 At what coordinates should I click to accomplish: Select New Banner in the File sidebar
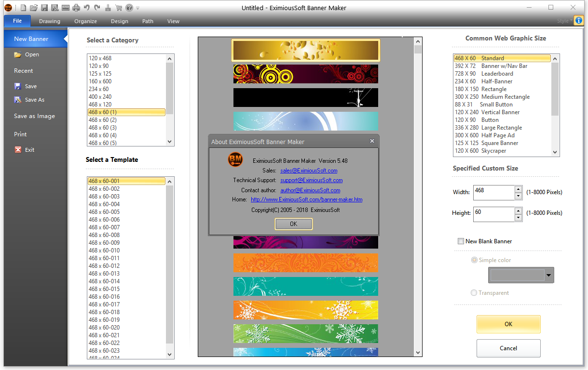click(x=35, y=39)
